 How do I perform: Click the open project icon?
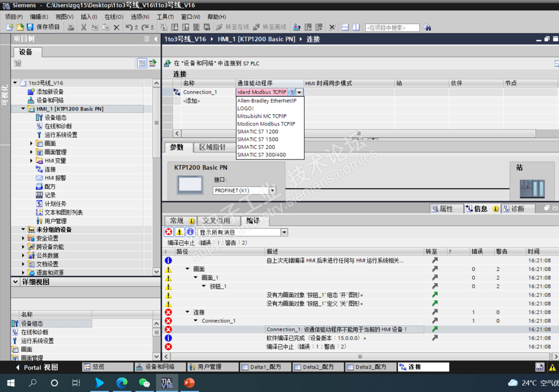(20, 27)
